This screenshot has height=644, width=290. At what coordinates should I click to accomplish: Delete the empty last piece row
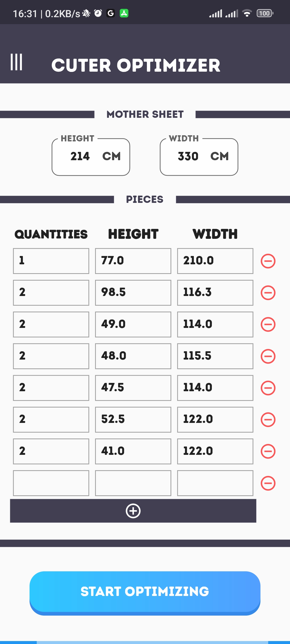pyautogui.click(x=268, y=483)
